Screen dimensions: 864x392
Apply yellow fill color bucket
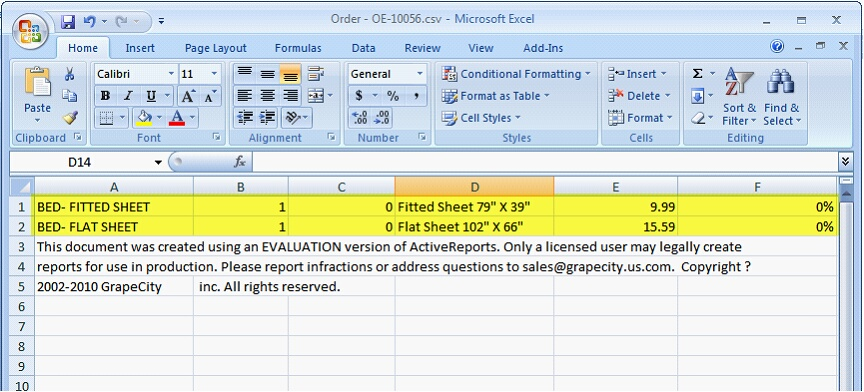[144, 117]
